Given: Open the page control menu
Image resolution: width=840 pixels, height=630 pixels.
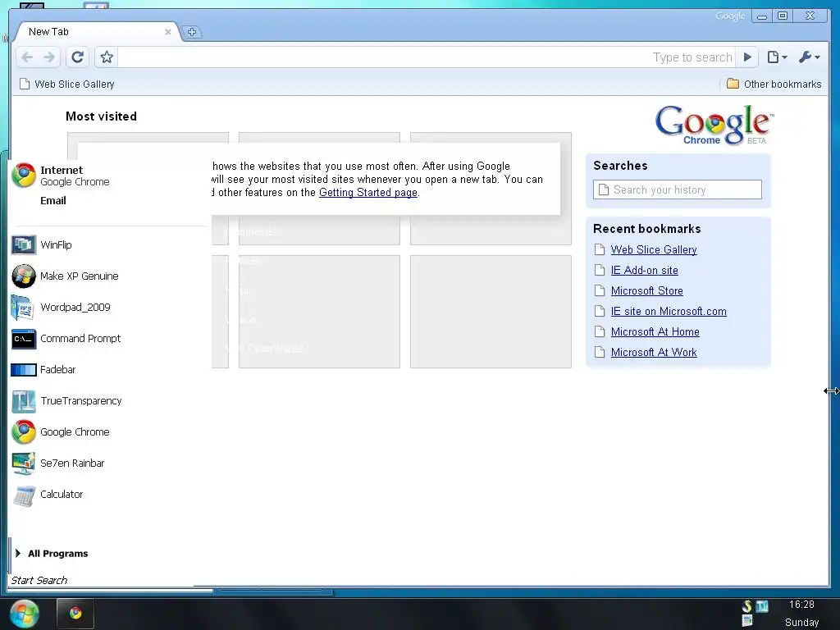Looking at the screenshot, I should pyautogui.click(x=777, y=57).
